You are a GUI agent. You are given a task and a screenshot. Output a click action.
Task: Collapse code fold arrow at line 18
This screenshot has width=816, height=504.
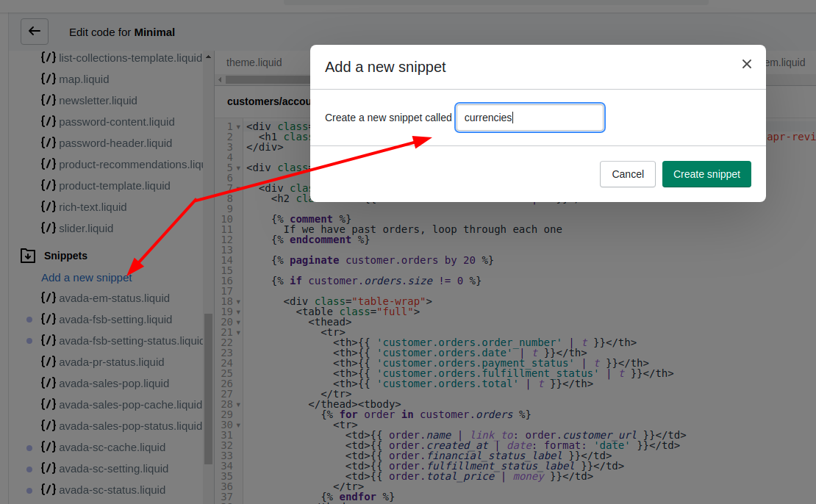[238, 302]
